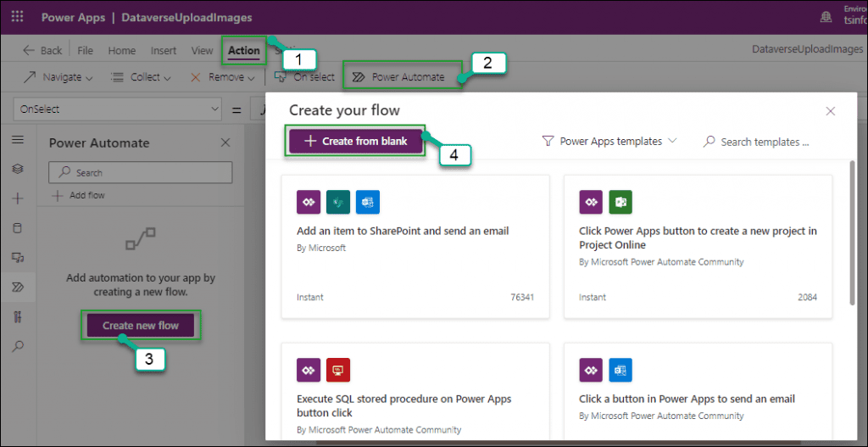The width and height of the screenshot is (868, 447).
Task: Click the red SQL icon on third card
Action: [338, 370]
